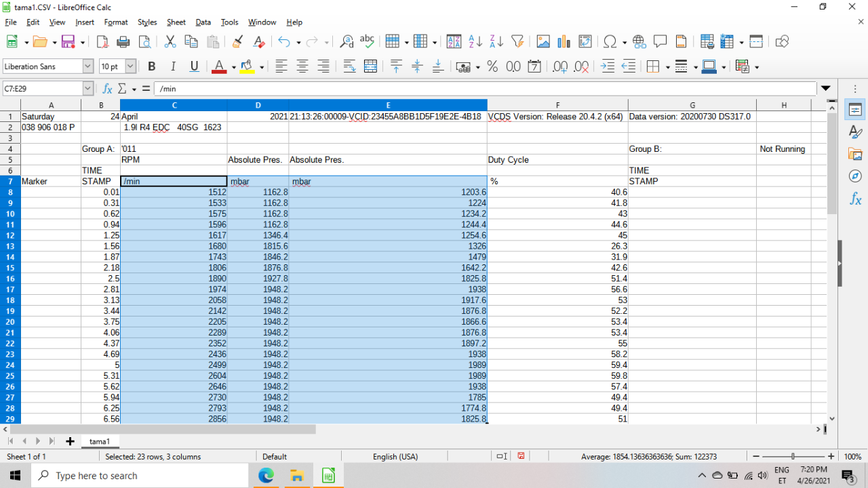
Task: Open the Data menu
Action: (203, 22)
